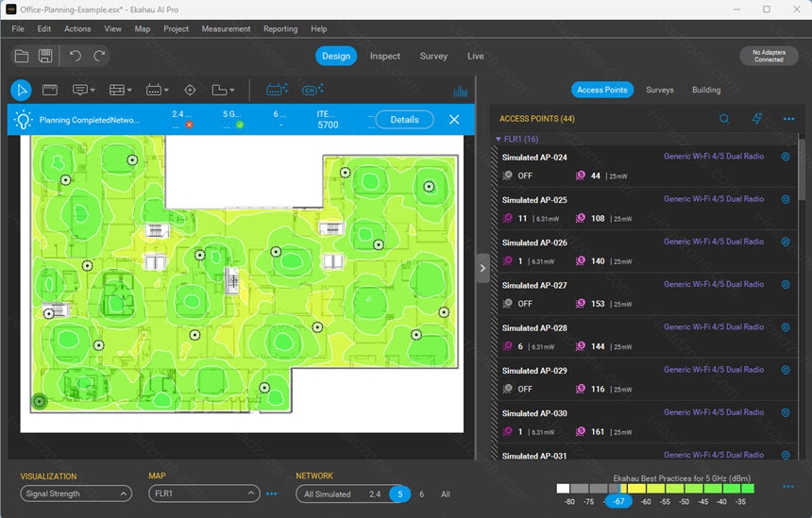812x518 pixels.
Task: Open access points panel more options
Action: coord(788,119)
